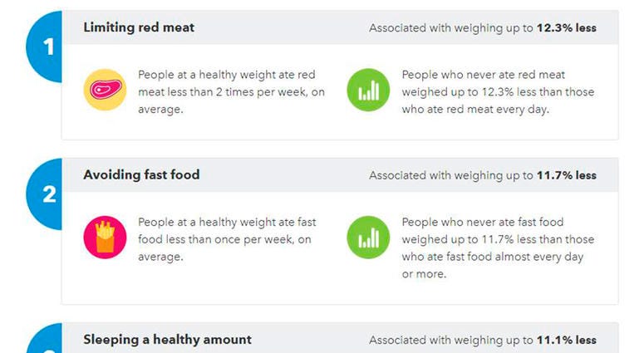Click 'Associated with weighing up to' in fast food header
This screenshot has height=353, width=644.
tap(451, 175)
